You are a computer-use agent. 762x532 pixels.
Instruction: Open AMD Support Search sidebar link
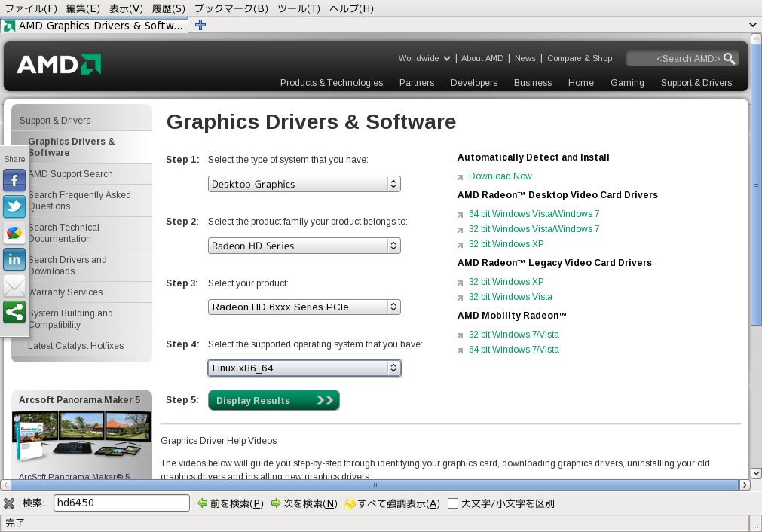70,174
